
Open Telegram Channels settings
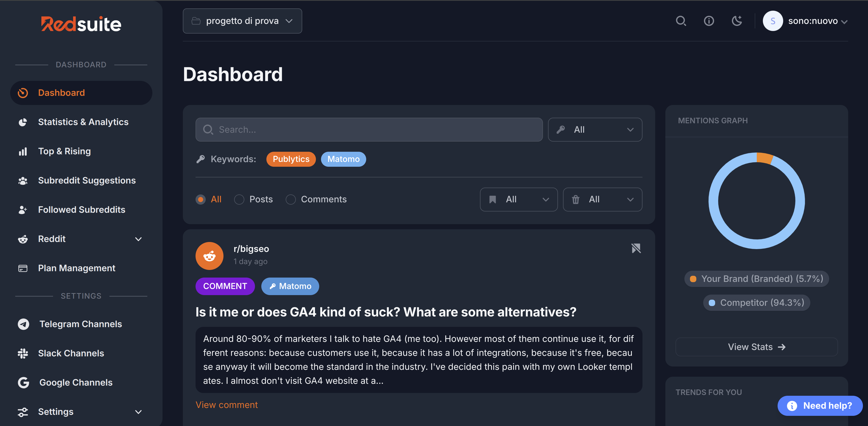[x=80, y=324]
